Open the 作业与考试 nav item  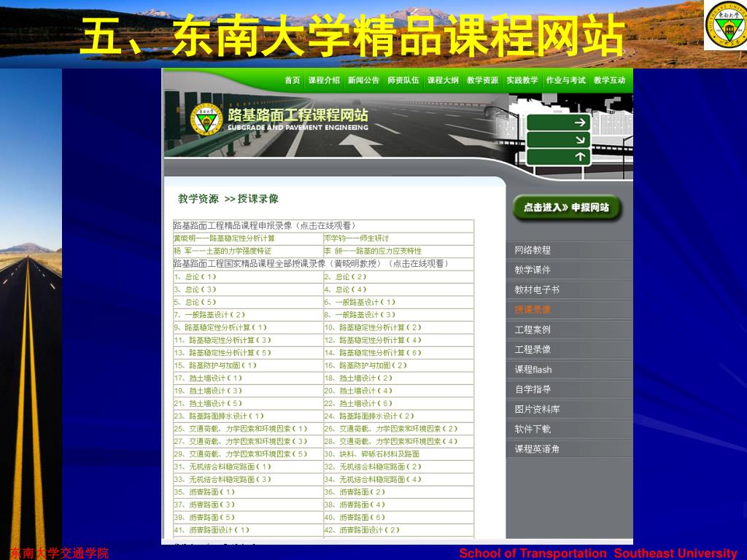click(x=565, y=80)
